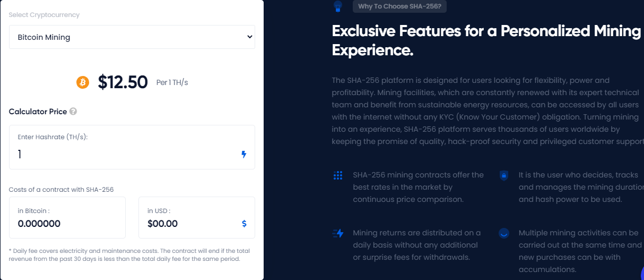Click the daily fee disclaimer note
644x280 pixels.
click(129, 255)
